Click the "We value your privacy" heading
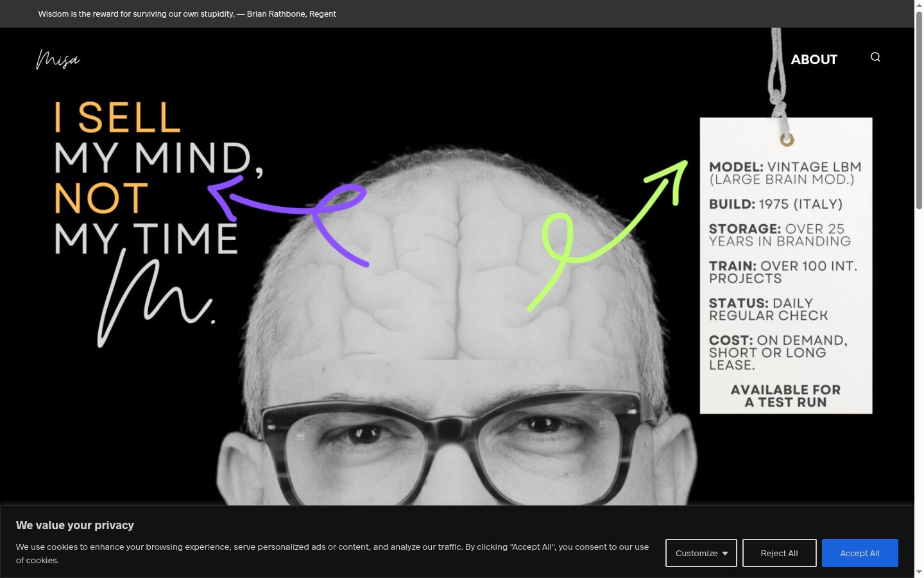Viewport: 924px width, 578px height. click(x=75, y=525)
